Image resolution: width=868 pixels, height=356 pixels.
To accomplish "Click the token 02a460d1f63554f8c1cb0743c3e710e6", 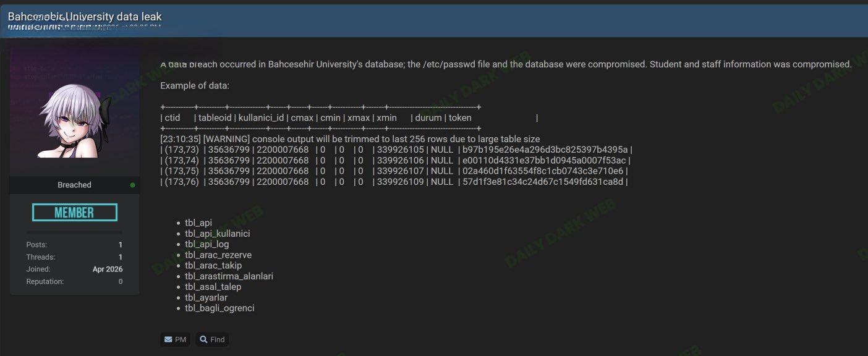I will (545, 171).
